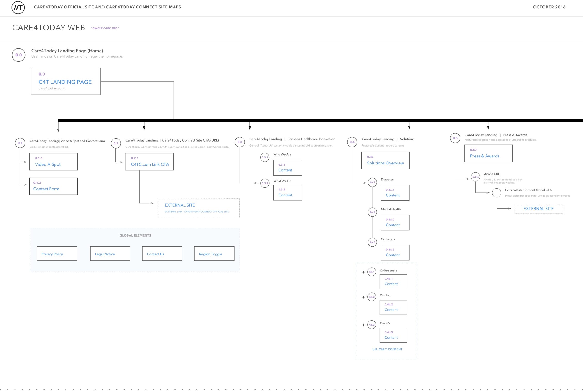The width and height of the screenshot is (583, 392).
Task: Expand the plus sign beside Cardiac
Action: [363, 297]
